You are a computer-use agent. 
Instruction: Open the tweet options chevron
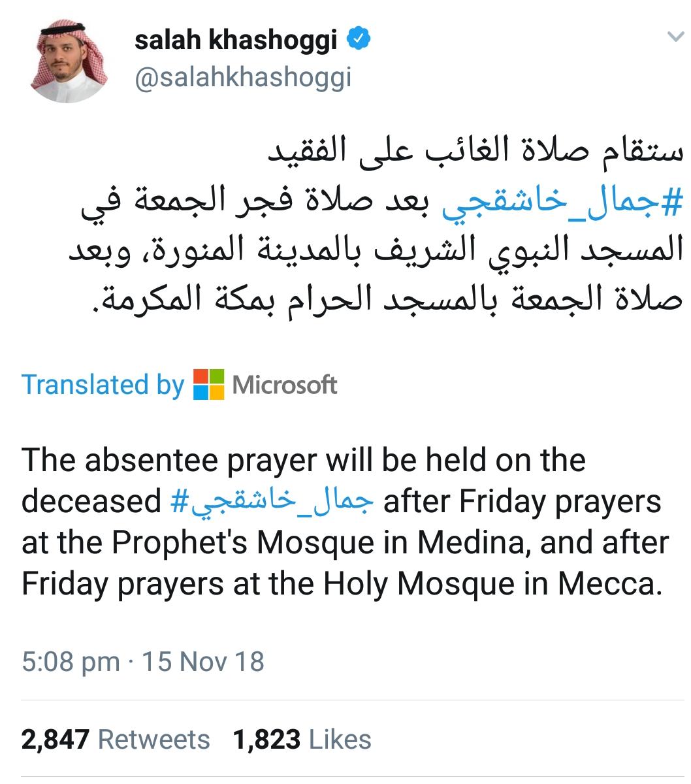(x=675, y=38)
